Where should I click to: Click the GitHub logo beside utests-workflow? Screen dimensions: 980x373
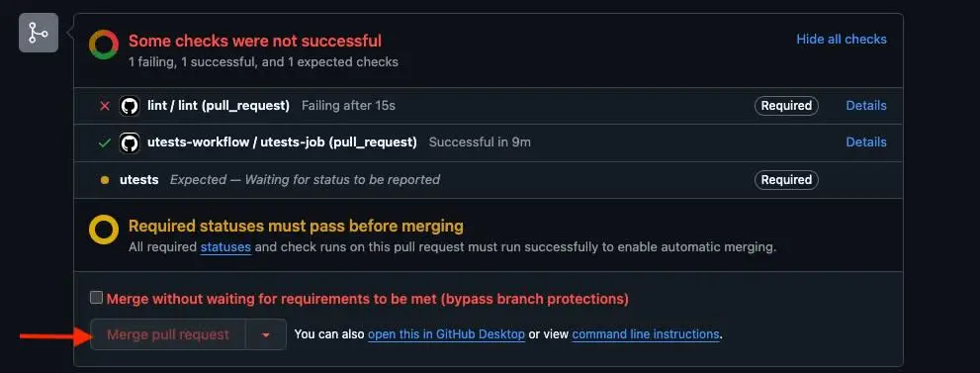coord(130,142)
